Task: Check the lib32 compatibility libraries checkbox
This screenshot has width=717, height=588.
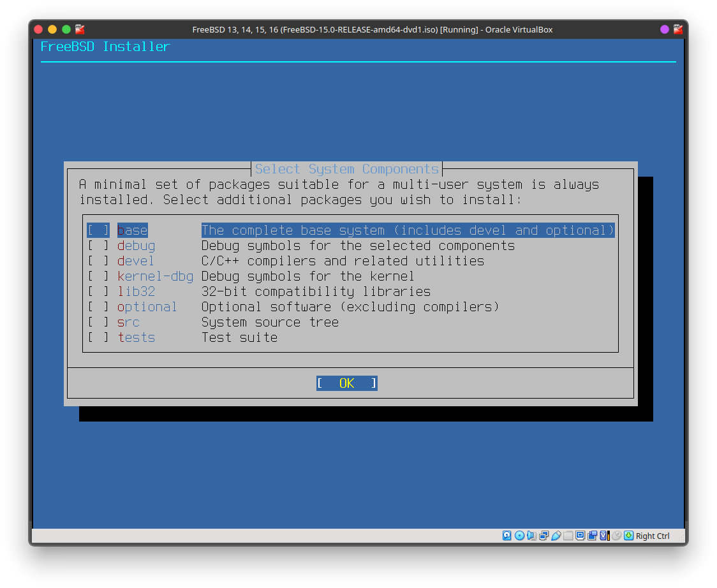Action: click(x=98, y=291)
